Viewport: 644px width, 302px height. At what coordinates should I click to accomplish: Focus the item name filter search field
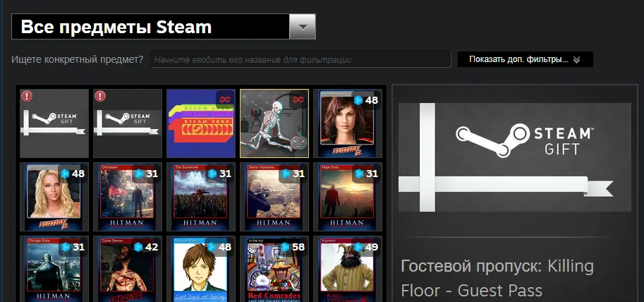pyautogui.click(x=300, y=59)
